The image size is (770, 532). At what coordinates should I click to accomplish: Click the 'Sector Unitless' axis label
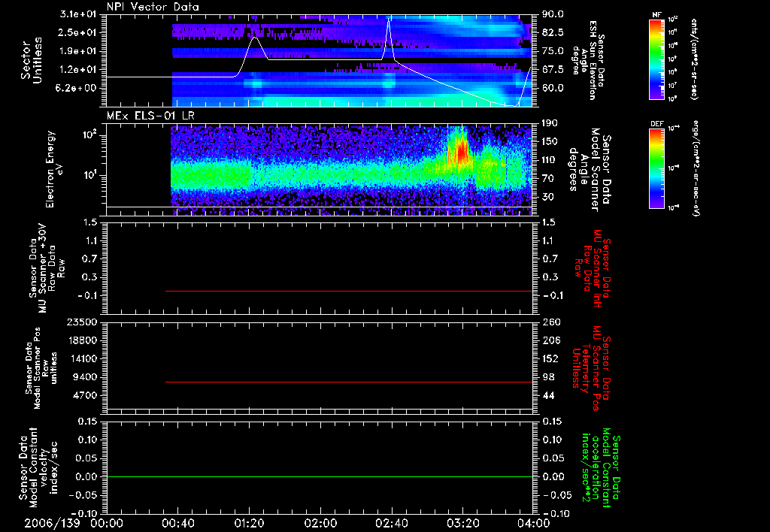[x=32, y=60]
